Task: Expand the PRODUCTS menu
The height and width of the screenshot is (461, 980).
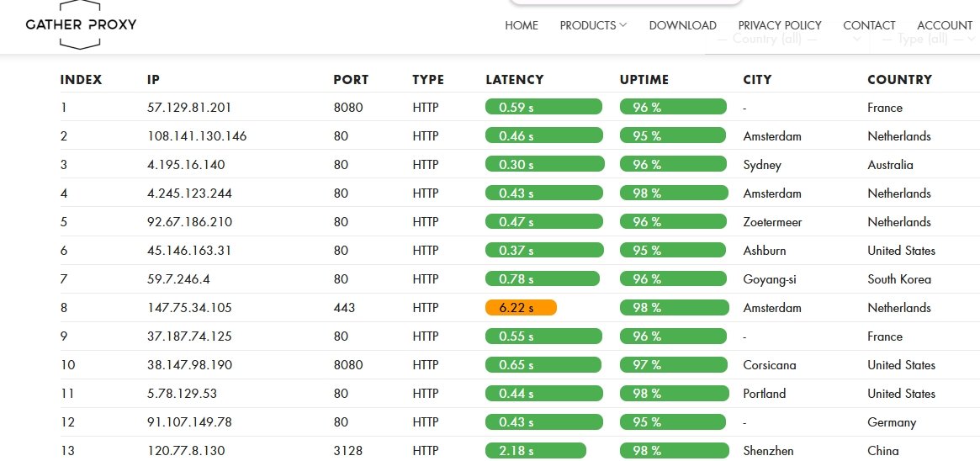Action: click(x=593, y=25)
